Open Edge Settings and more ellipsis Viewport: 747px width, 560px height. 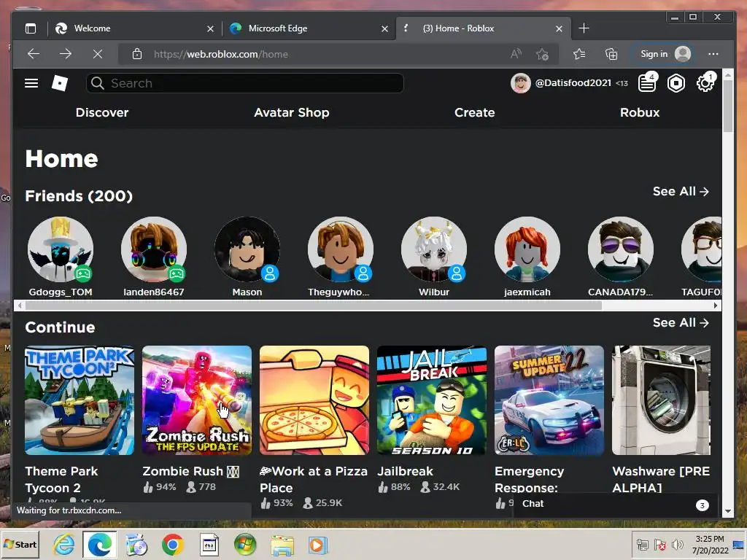click(713, 54)
